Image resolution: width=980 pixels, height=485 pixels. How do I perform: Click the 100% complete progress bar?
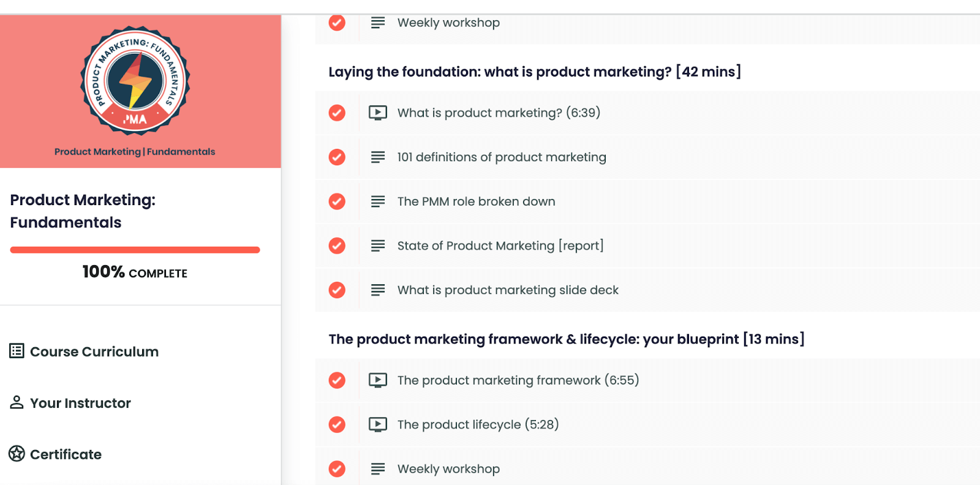135,250
